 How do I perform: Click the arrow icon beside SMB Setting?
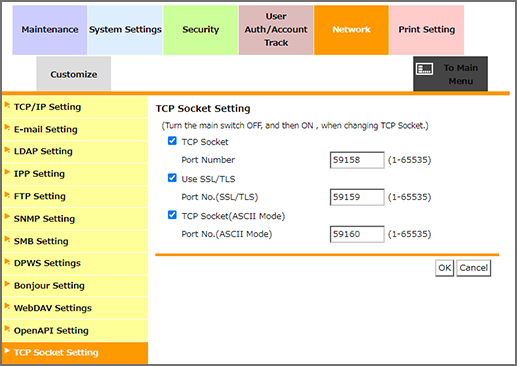click(7, 239)
